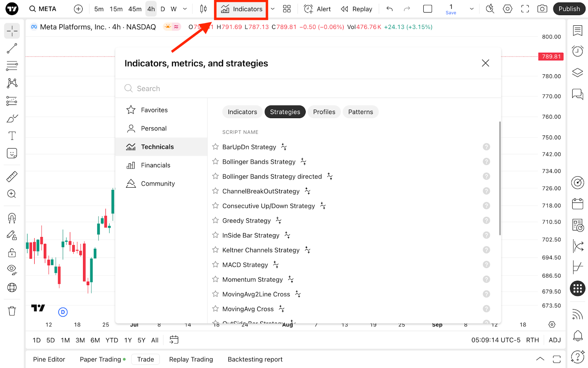Select the trend line drawing tool
Viewport: 588px width, 368px height.
tap(12, 48)
